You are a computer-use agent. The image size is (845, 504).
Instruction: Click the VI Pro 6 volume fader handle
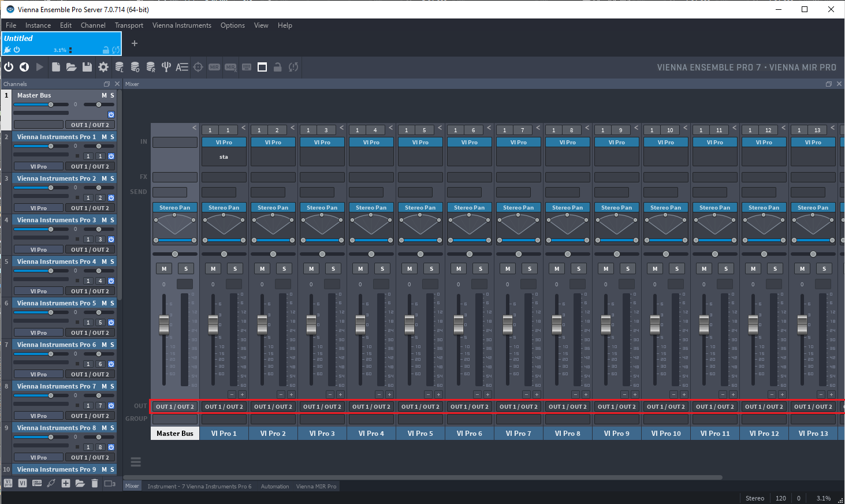459,325
